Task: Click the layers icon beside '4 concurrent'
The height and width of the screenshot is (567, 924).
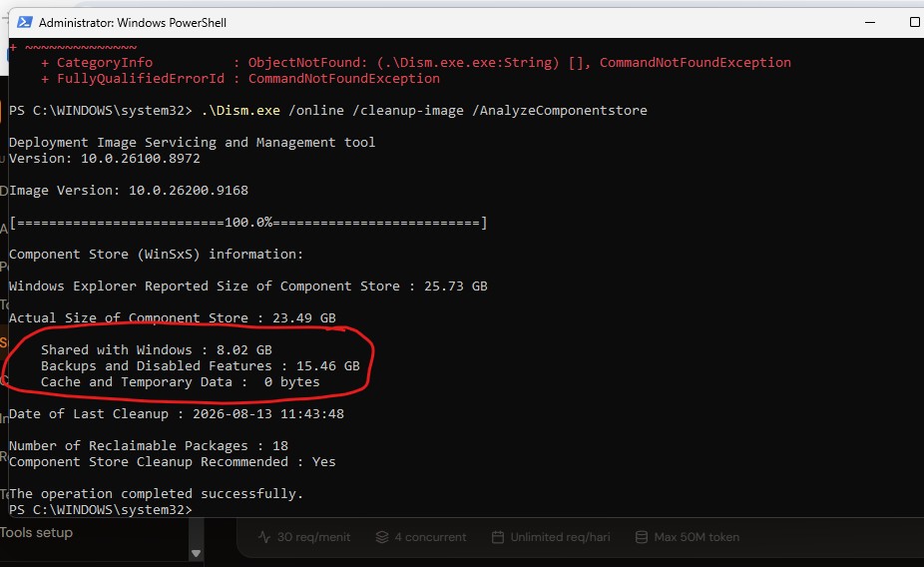Action: pyautogui.click(x=382, y=537)
